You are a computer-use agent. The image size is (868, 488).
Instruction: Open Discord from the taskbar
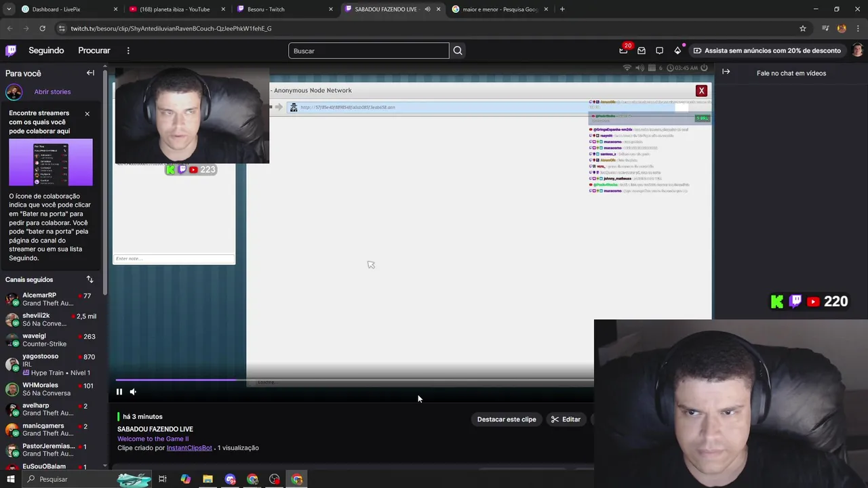tap(230, 479)
